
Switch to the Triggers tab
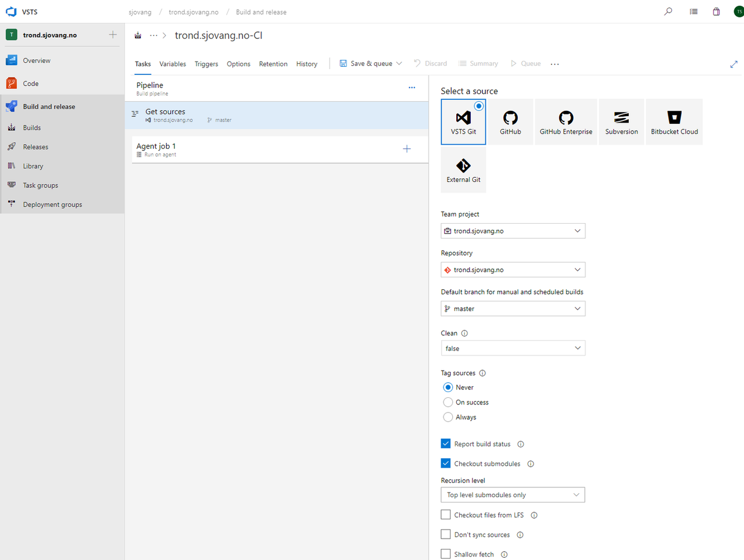point(206,64)
